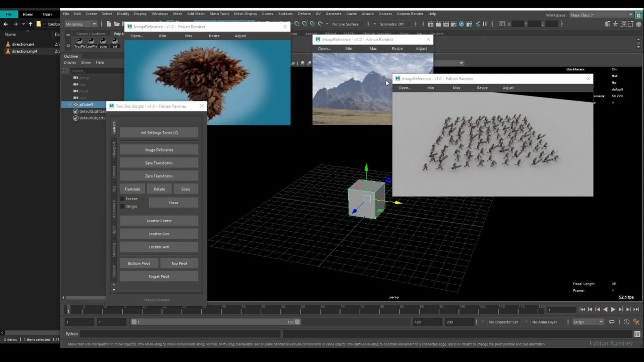644x362 pixels.
Task: Enable the Freeze checkbox in Tool Box Scripts
Action: click(122, 198)
